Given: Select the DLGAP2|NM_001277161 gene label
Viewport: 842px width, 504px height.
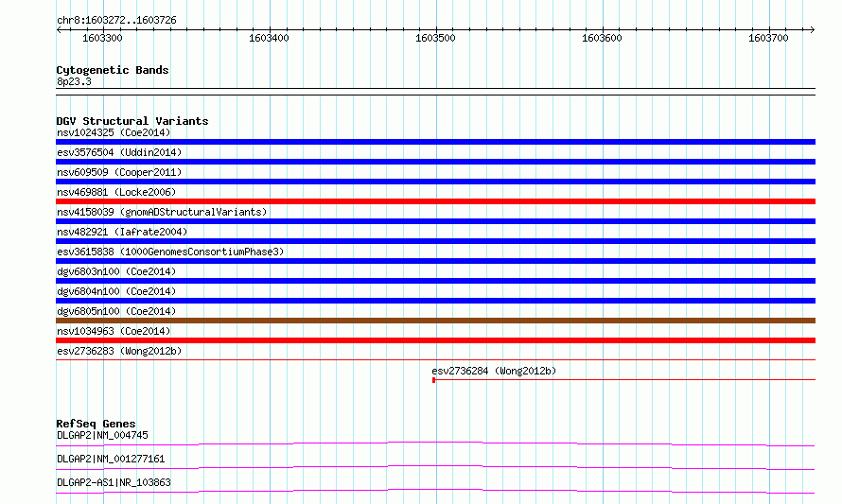Looking at the screenshot, I should 111,459.
